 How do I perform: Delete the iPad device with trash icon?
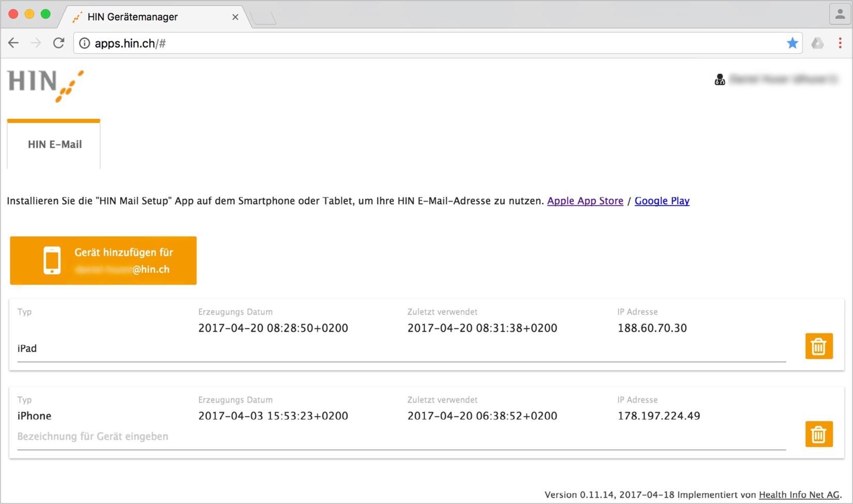click(818, 346)
